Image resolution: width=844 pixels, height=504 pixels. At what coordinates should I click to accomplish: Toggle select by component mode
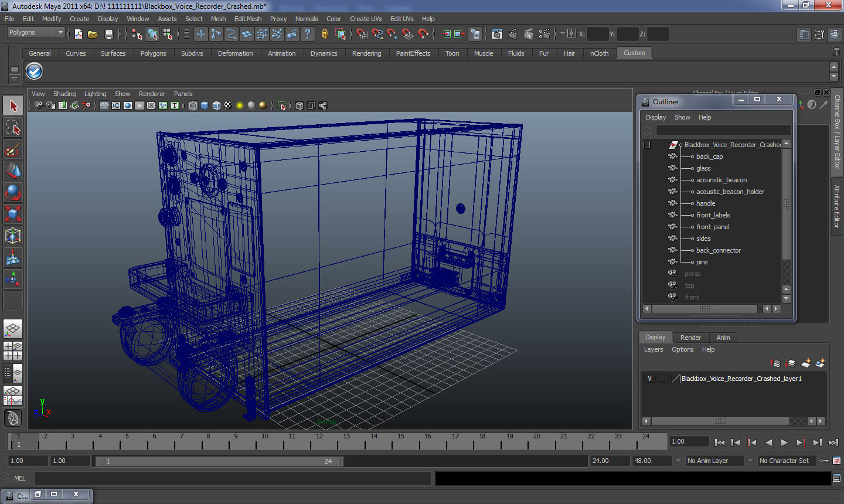tap(168, 34)
